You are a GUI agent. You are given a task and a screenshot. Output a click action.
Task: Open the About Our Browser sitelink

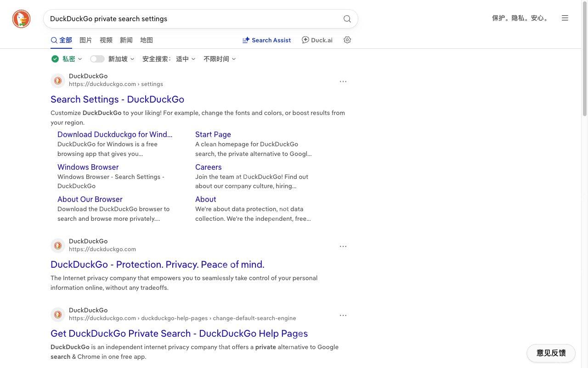90,199
